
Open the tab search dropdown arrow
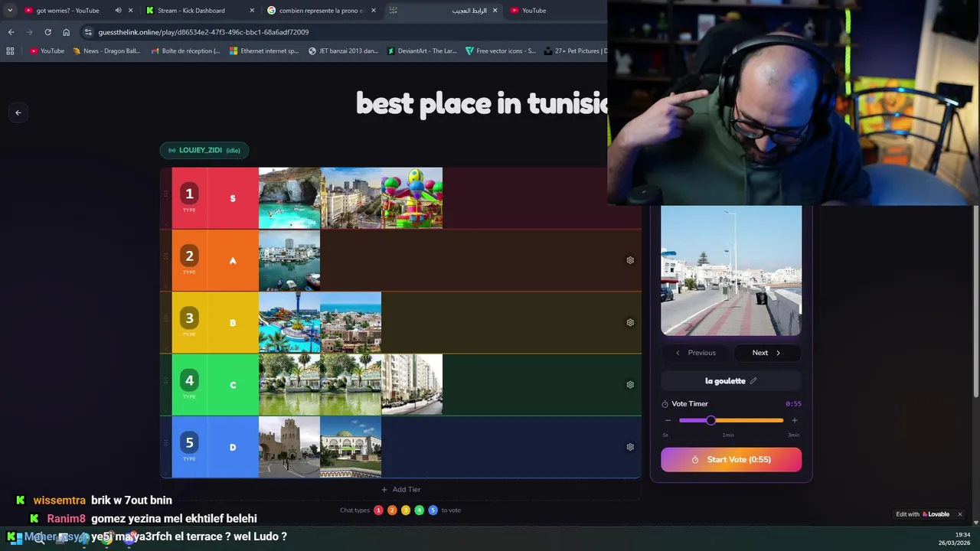10,11
